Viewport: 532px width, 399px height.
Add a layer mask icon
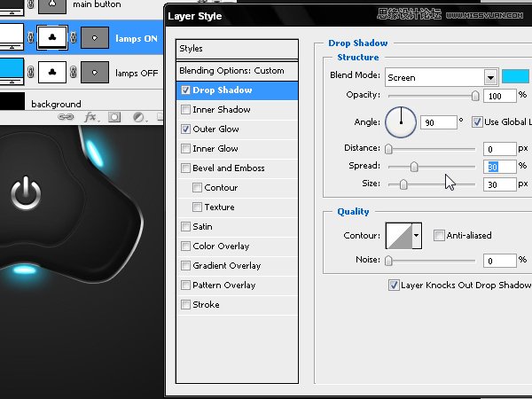(x=114, y=117)
